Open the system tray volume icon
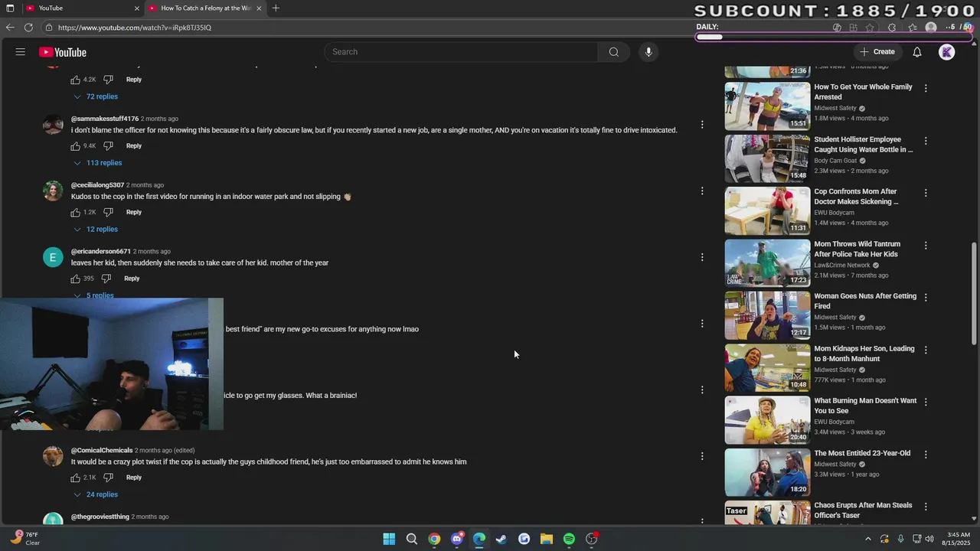Image resolution: width=980 pixels, height=551 pixels. (x=930, y=539)
